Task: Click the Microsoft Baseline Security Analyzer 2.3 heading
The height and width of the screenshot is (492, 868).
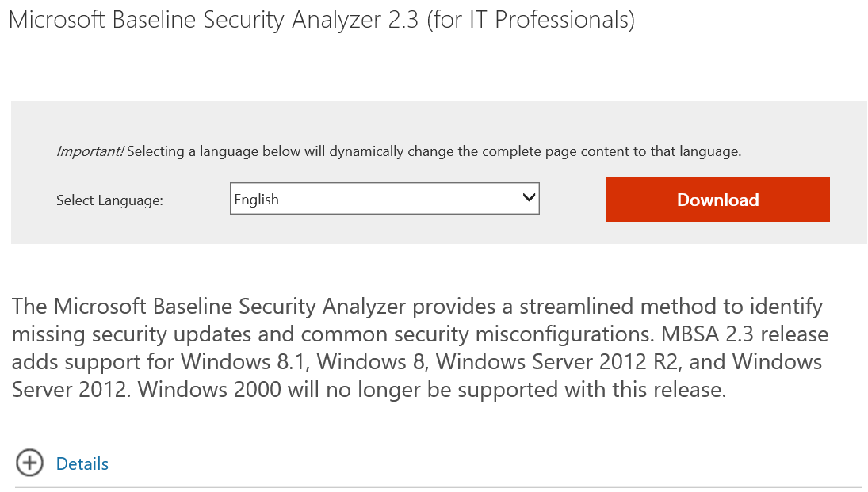Action: coord(213,20)
